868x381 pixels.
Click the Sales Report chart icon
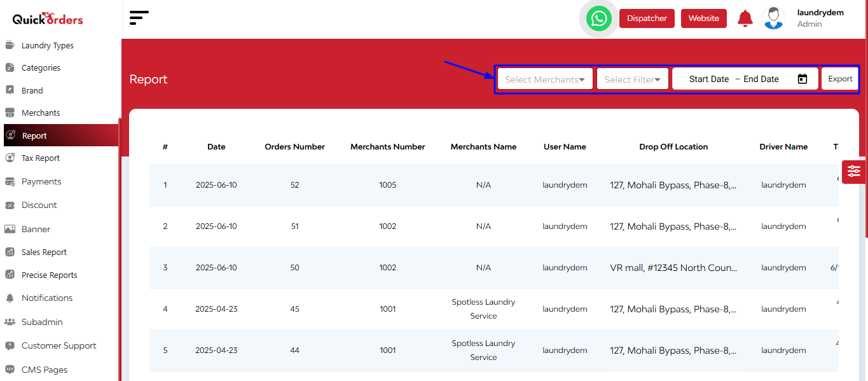click(x=10, y=252)
